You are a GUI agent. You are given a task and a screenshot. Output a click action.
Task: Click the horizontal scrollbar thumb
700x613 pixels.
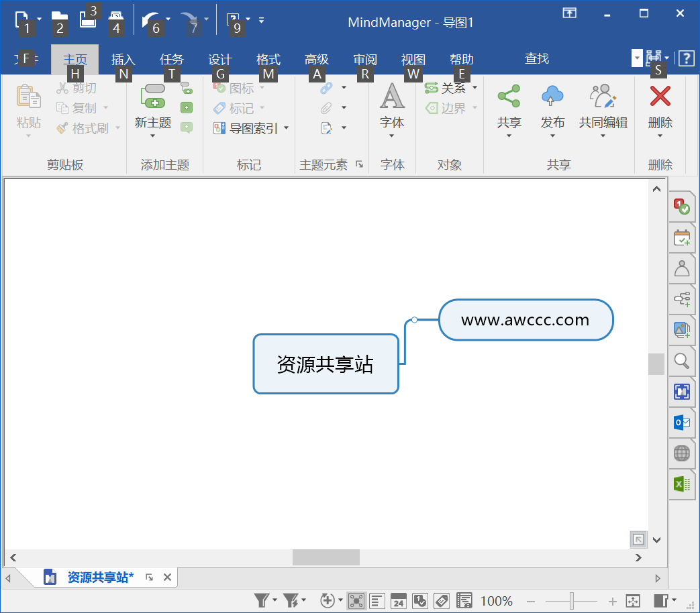tap(326, 557)
